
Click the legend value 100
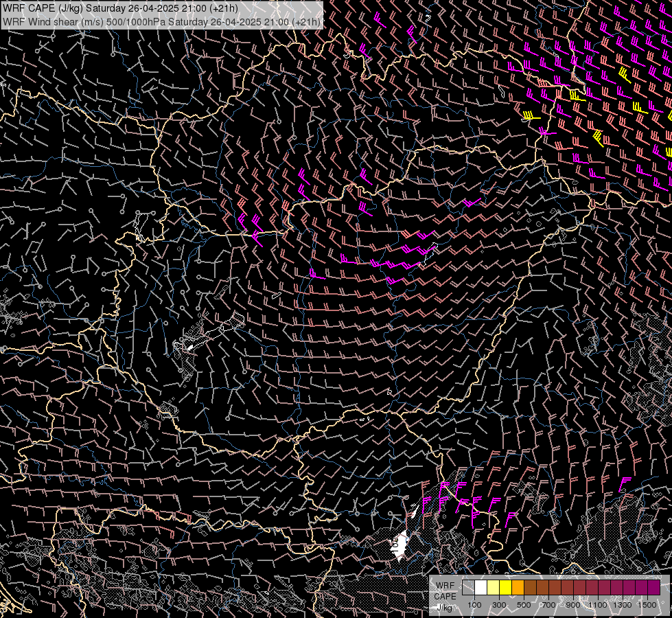click(474, 605)
